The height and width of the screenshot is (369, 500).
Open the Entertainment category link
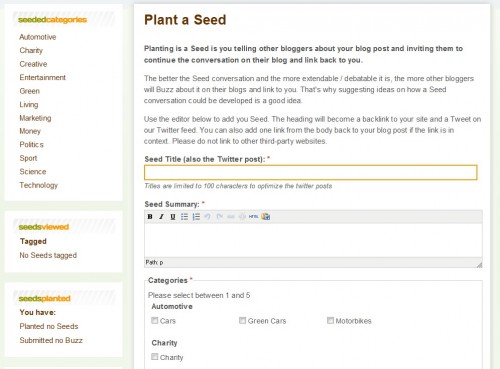(x=43, y=77)
